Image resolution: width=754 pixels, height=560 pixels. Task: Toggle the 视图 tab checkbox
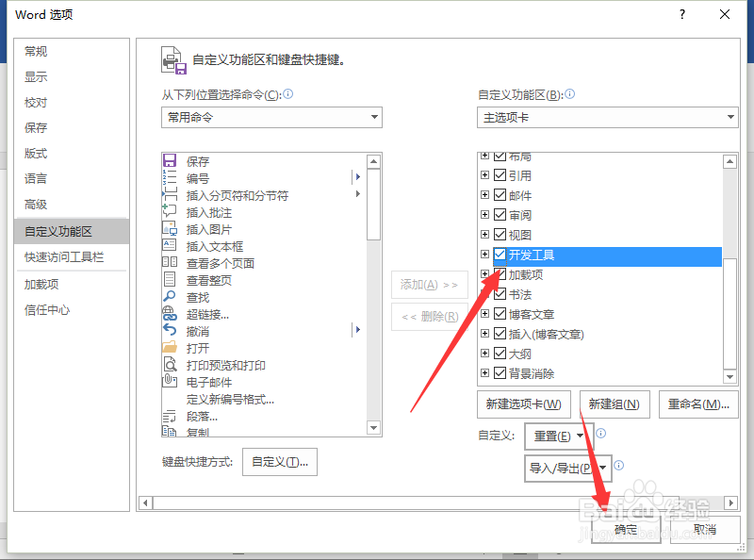pos(500,234)
